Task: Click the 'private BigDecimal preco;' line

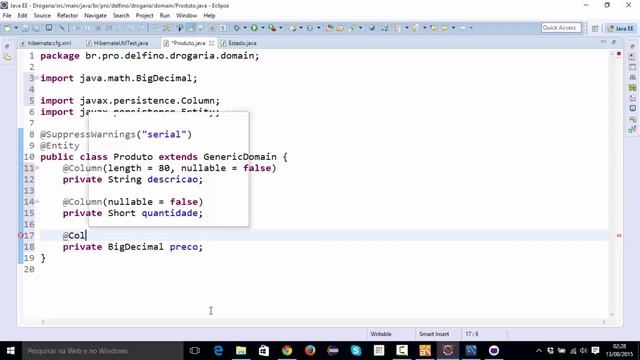Action: tap(133, 247)
